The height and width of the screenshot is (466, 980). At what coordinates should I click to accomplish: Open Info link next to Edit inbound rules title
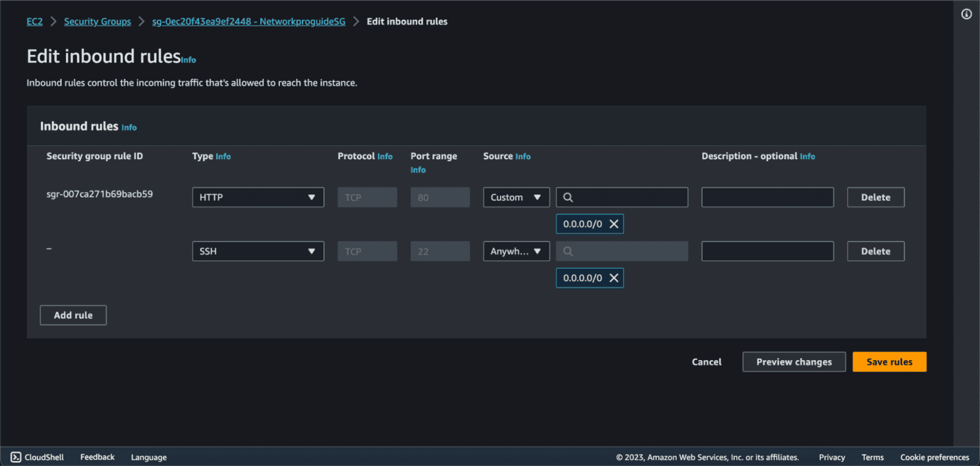pos(189,60)
